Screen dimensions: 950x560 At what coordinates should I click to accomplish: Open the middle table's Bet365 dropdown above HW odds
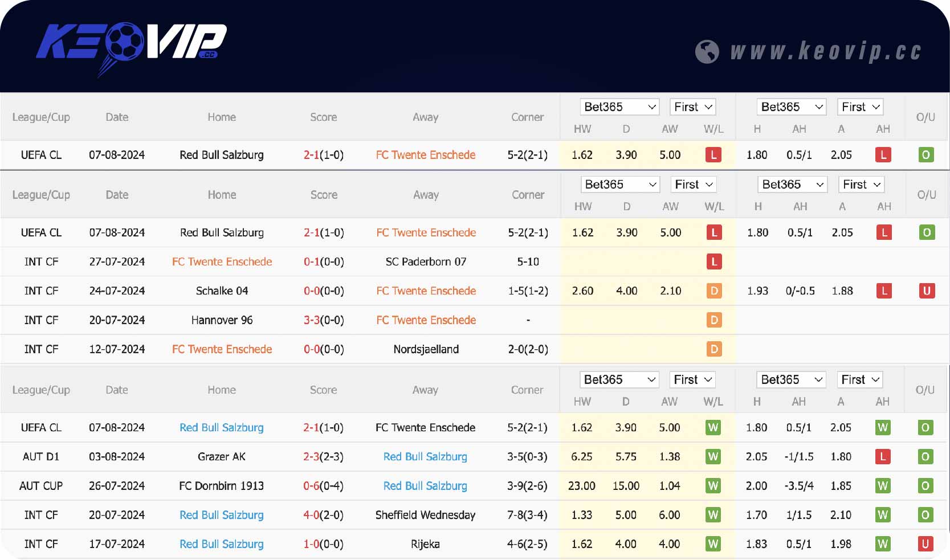pyautogui.click(x=621, y=185)
